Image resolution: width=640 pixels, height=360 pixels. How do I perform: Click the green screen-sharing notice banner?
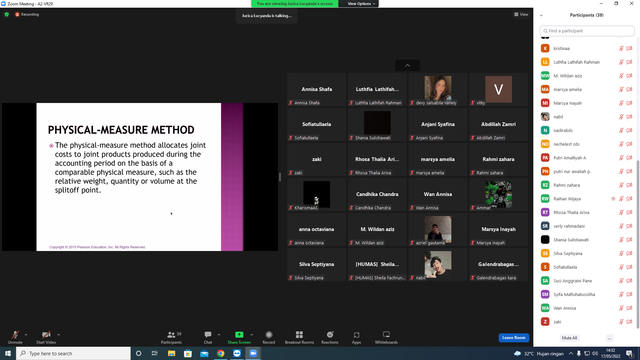tap(294, 4)
